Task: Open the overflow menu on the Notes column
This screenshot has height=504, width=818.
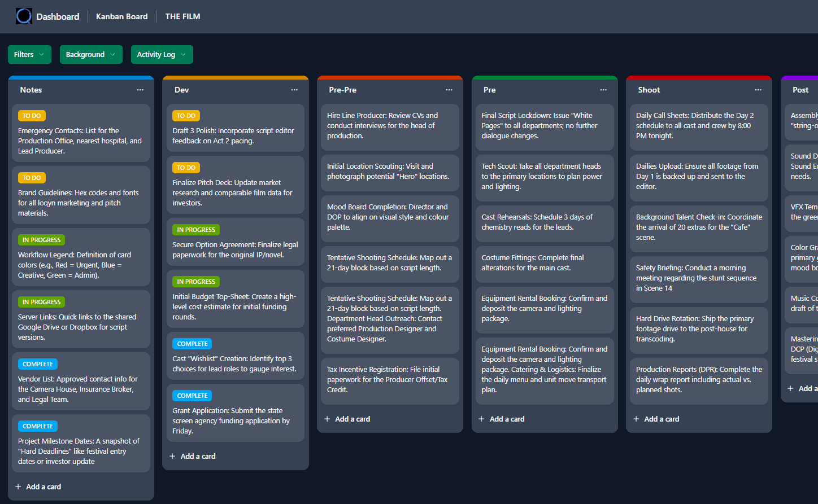Action: [x=140, y=89]
